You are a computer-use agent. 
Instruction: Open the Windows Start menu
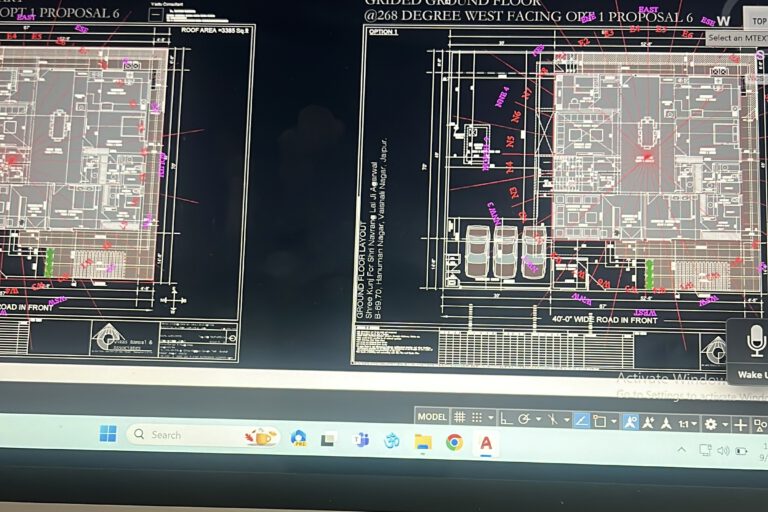coord(108,433)
